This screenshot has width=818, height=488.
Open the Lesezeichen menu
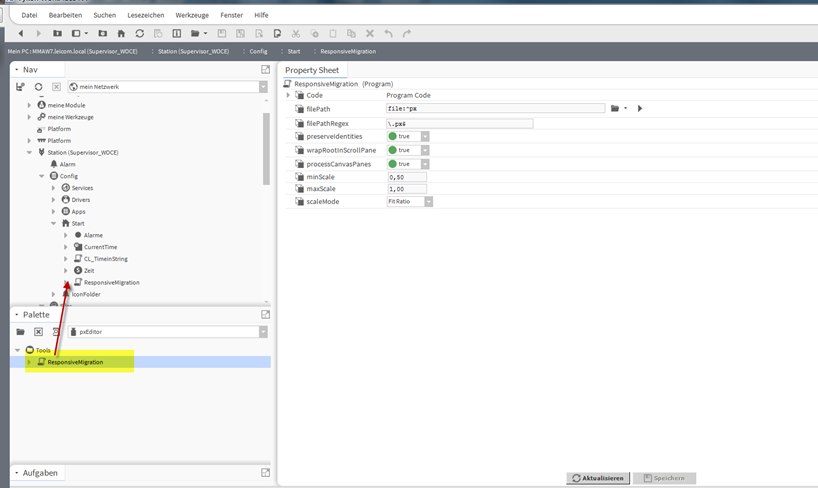pyautogui.click(x=146, y=15)
